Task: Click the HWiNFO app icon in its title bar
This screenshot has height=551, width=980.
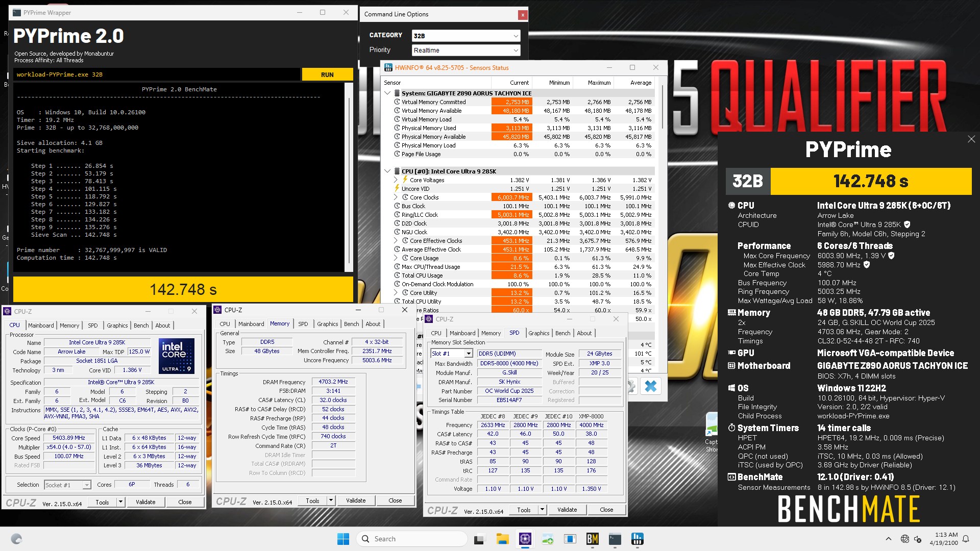Action: coord(388,67)
